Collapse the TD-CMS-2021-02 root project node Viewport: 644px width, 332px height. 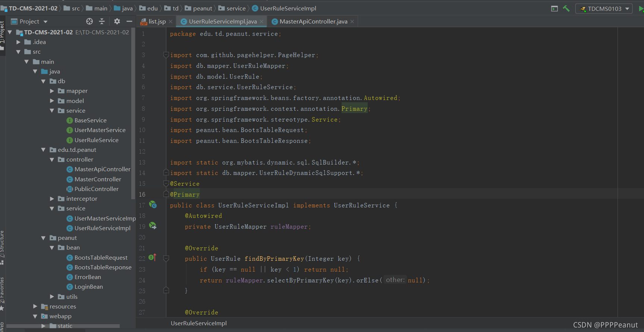click(10, 32)
